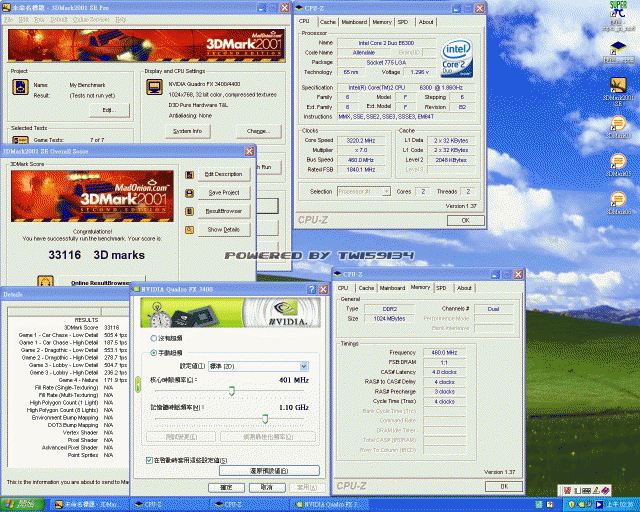Click the 取消 button in NVIDIA dialog

tap(267, 488)
